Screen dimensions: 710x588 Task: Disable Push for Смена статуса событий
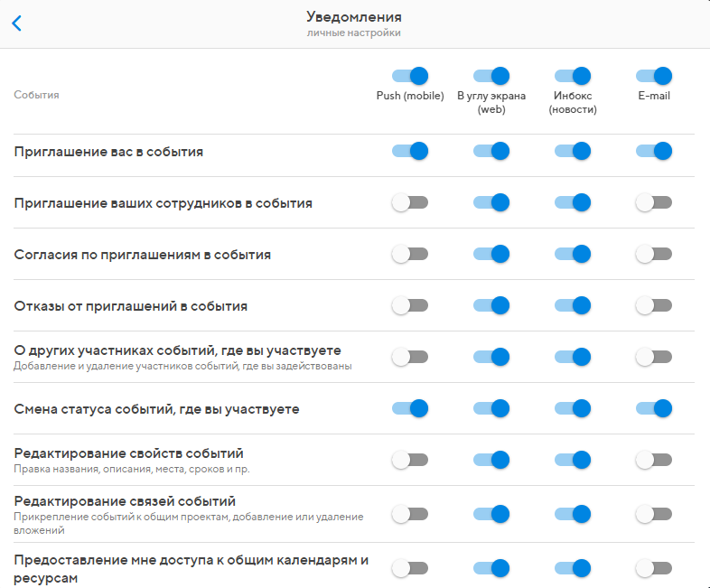[409, 408]
